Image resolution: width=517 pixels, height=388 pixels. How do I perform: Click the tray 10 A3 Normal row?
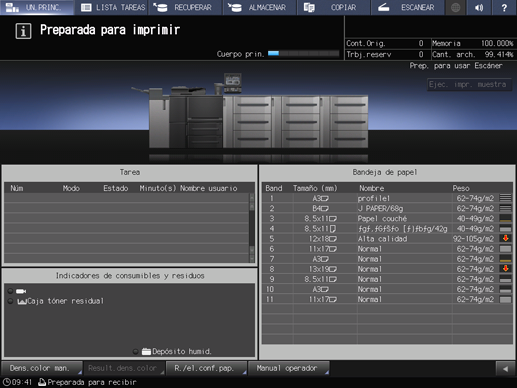[387, 289]
